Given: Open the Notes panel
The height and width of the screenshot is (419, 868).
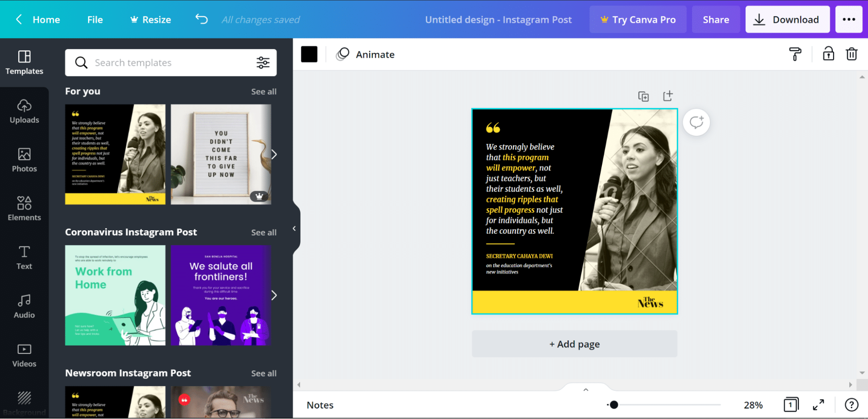Looking at the screenshot, I should (320, 405).
